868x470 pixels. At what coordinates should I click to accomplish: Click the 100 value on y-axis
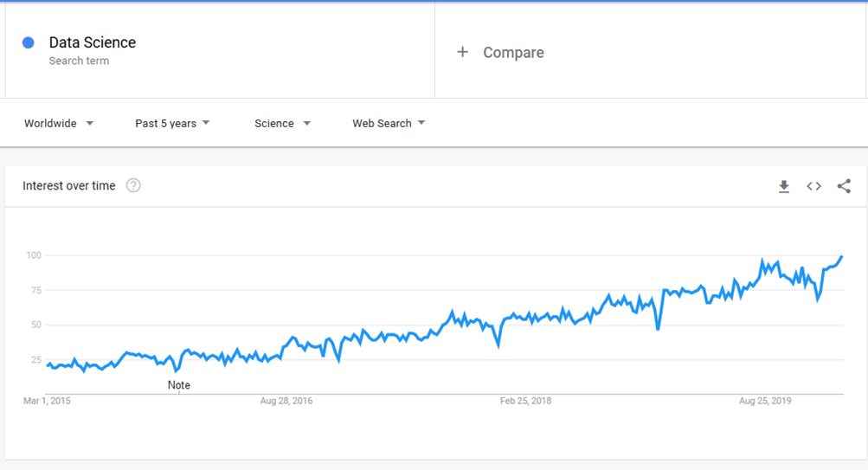coord(34,255)
